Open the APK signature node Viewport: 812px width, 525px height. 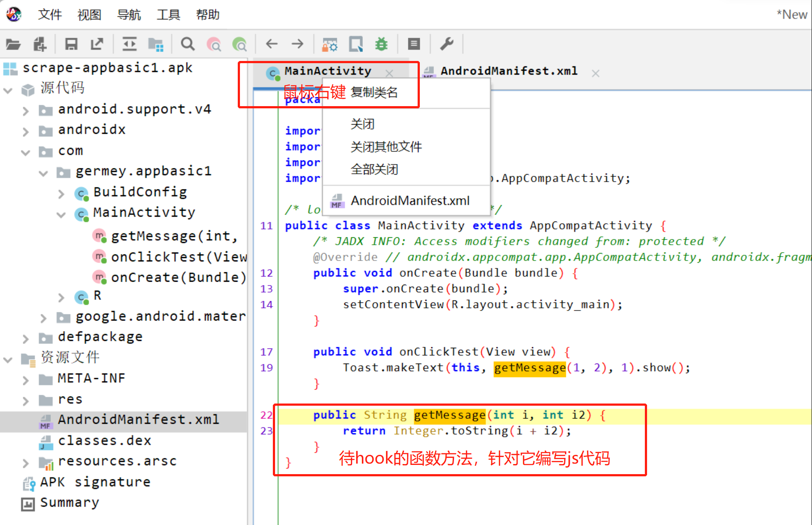click(95, 482)
